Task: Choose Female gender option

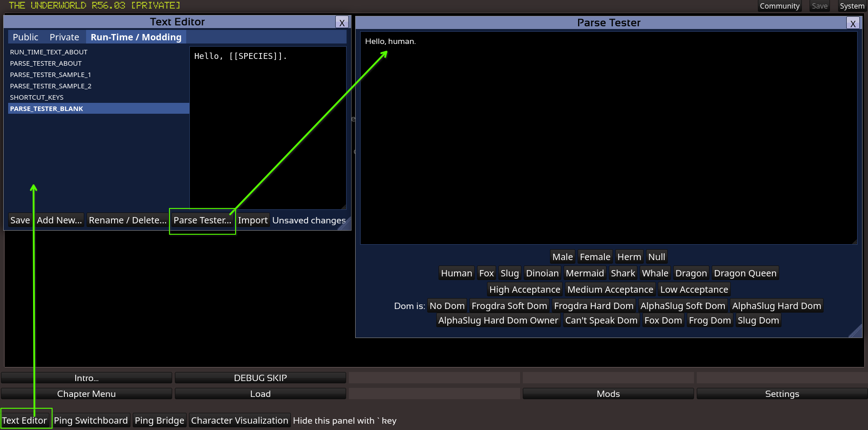Action: coord(595,257)
